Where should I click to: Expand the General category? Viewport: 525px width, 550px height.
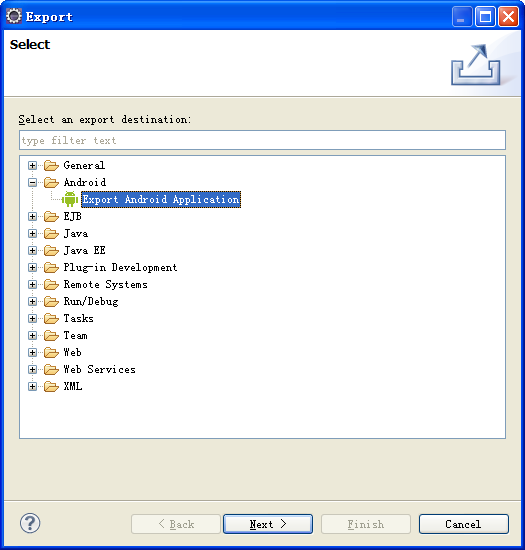(32, 165)
